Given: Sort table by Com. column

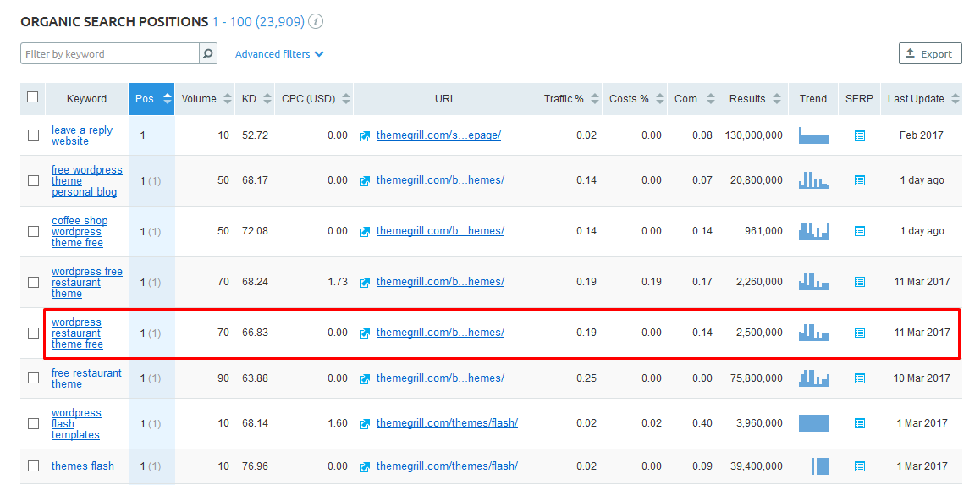Looking at the screenshot, I should [693, 99].
